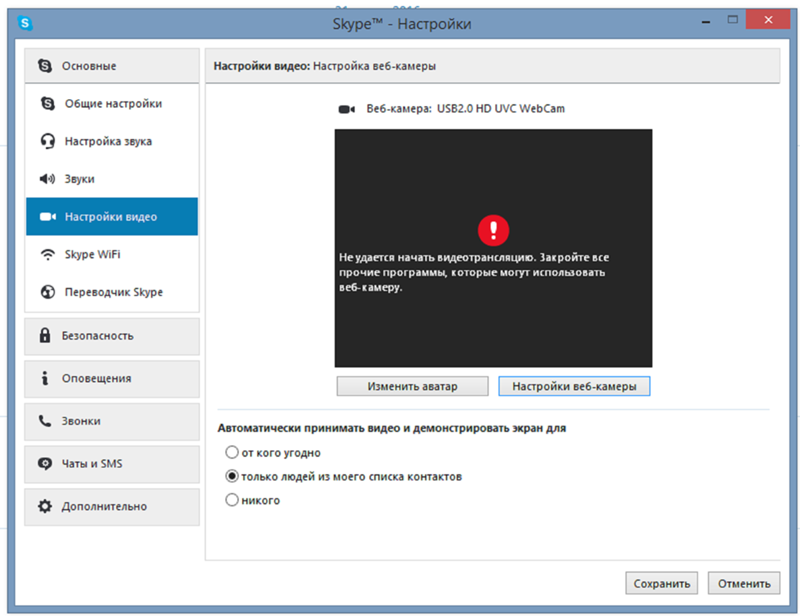Open Общие настройки page
Screen dimensions: 800x616
click(112, 104)
